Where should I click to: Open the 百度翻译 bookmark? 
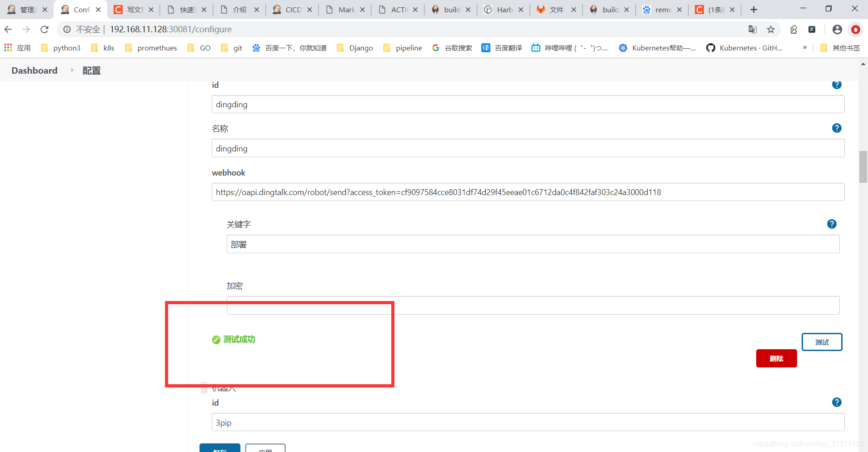point(502,48)
